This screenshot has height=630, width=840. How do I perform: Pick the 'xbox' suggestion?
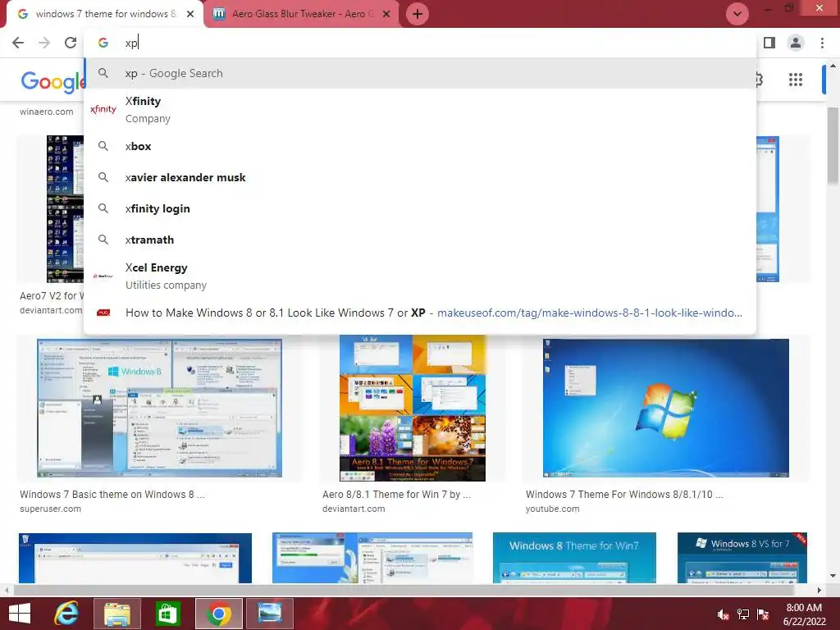pyautogui.click(x=421, y=146)
